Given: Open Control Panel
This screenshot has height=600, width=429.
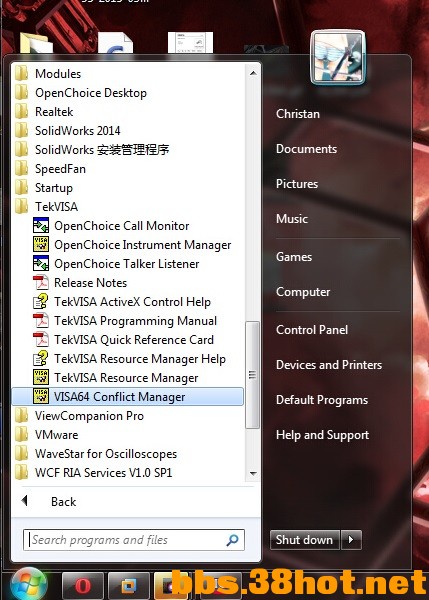Looking at the screenshot, I should click(312, 330).
